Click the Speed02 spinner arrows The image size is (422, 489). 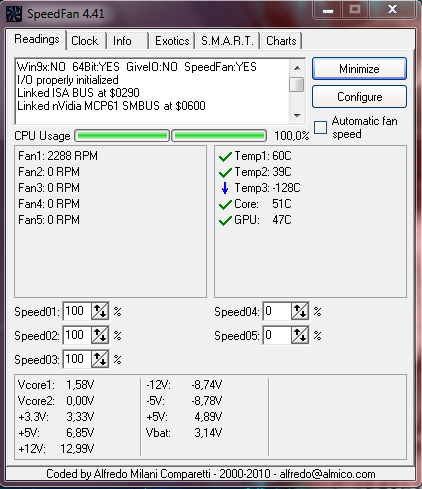[x=100, y=335]
